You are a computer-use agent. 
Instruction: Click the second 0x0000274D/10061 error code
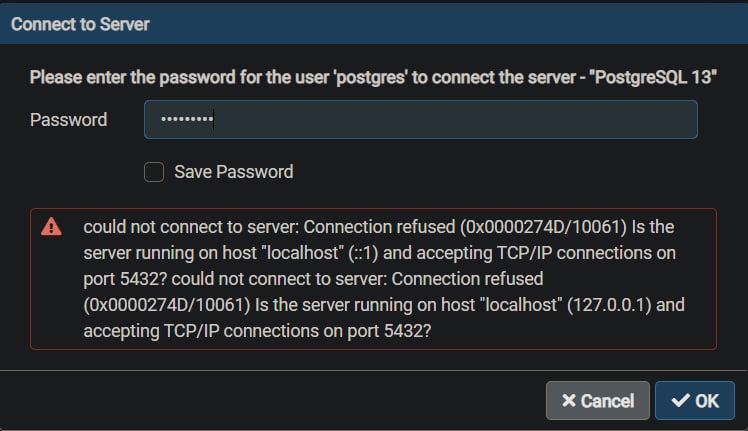[x=167, y=305]
